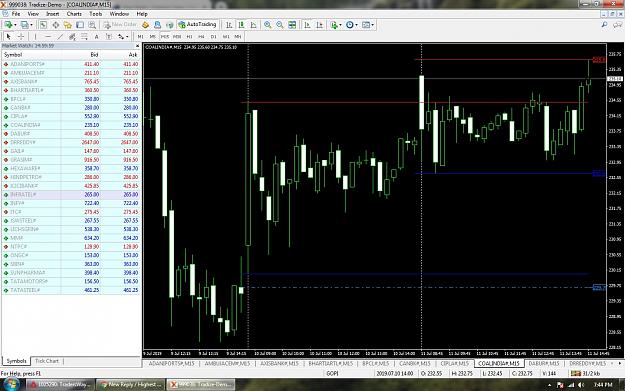The image size is (625, 391).
Task: Select the Trendline drawing tool
Action: (60, 37)
